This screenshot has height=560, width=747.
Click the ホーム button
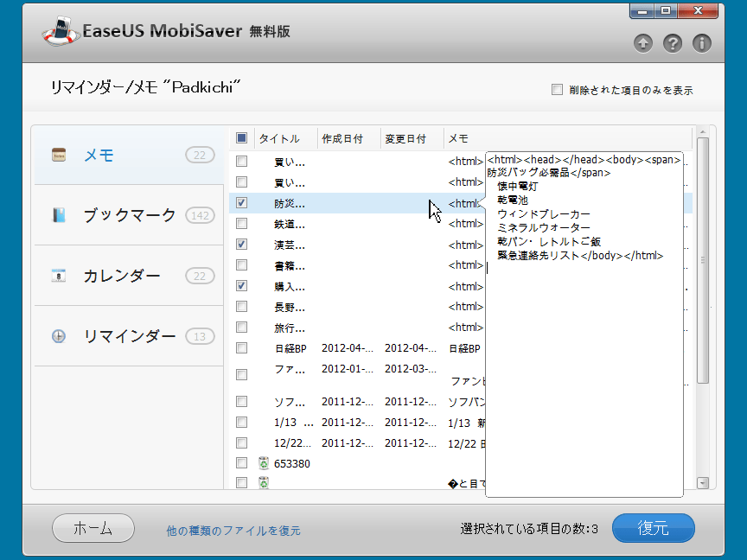pos(93,528)
